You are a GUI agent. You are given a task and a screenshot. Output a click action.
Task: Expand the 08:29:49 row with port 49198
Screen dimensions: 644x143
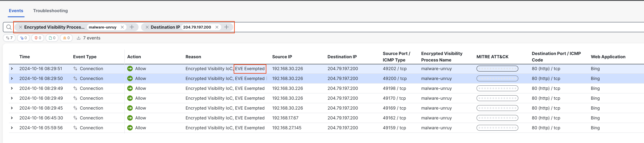(x=12, y=88)
